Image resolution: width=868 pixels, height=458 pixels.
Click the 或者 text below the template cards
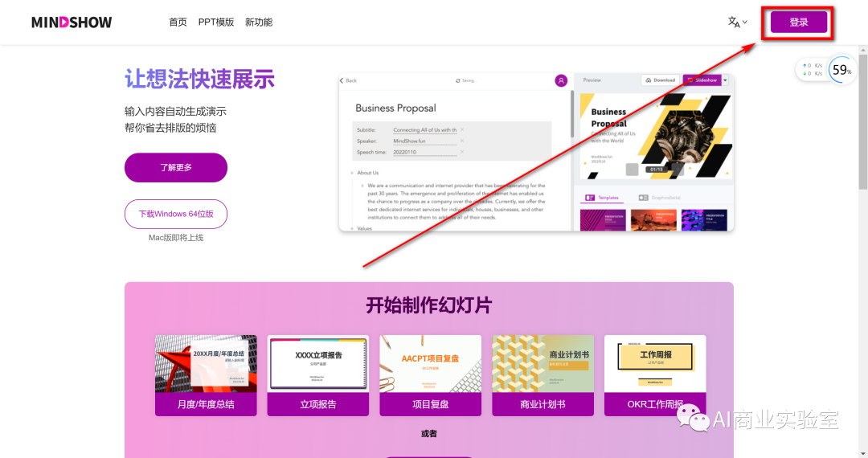[429, 434]
